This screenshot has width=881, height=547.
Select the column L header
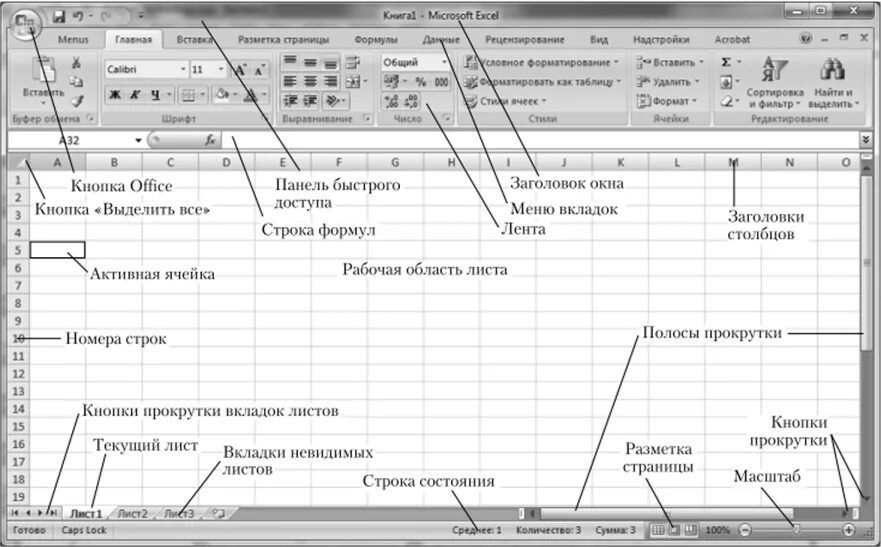click(x=676, y=162)
